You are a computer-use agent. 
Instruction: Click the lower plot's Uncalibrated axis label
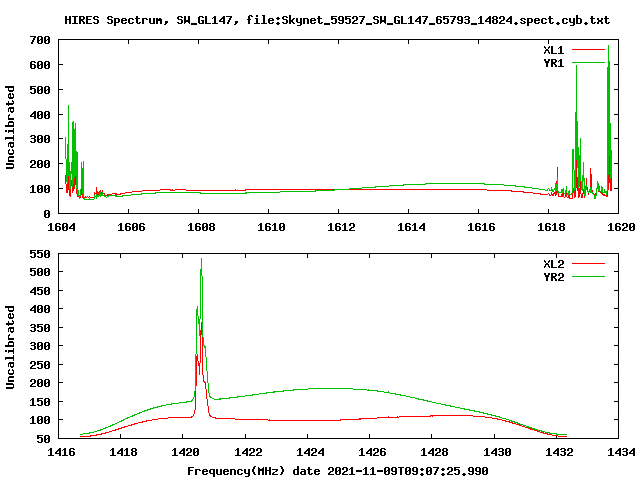[10, 347]
